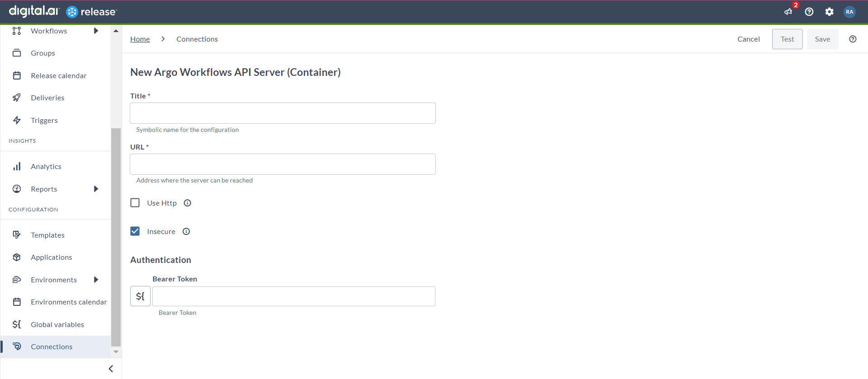The image size is (868, 379).
Task: Click the Save button
Action: point(822,39)
